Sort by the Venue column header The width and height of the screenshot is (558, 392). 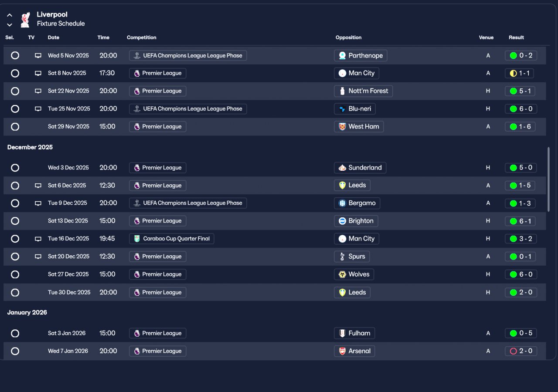tap(486, 37)
